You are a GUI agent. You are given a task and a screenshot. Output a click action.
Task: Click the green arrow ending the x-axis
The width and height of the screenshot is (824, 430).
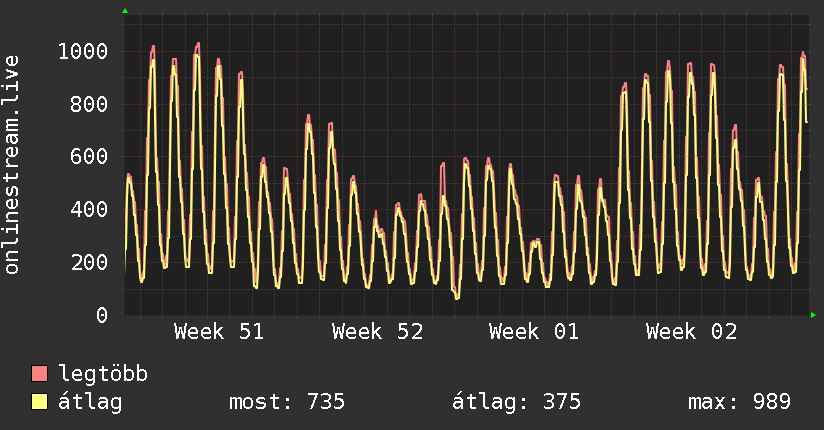pos(813,315)
